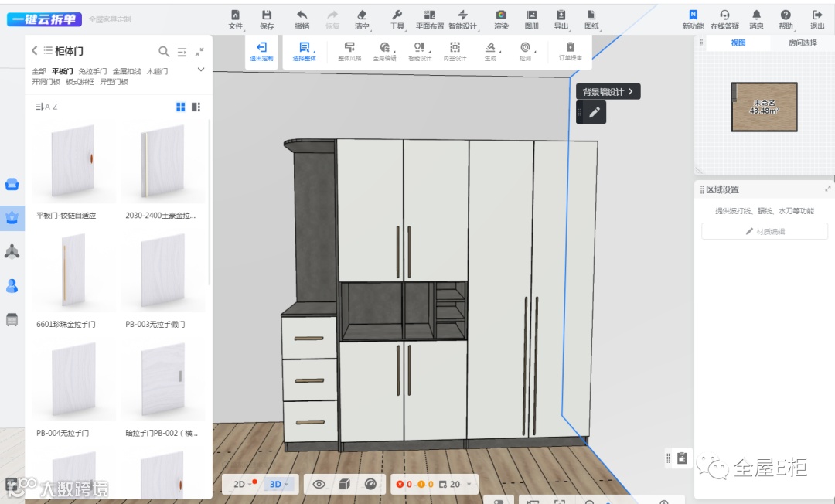Click the 材质编辑 material edit button

point(765,231)
